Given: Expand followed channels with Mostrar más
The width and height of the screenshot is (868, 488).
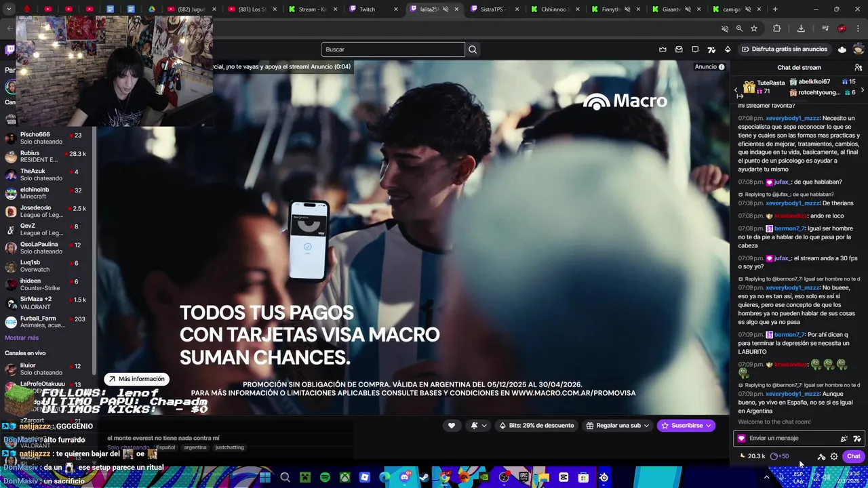Looking at the screenshot, I should click(x=22, y=338).
